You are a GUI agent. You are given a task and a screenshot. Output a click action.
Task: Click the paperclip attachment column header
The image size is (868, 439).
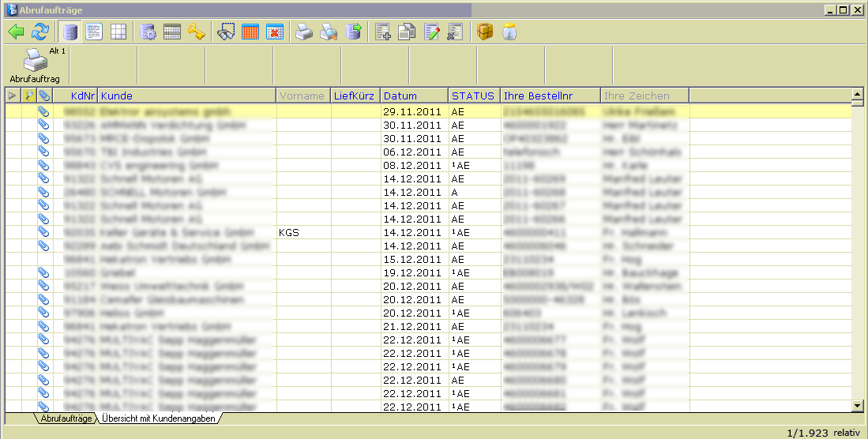(44, 96)
